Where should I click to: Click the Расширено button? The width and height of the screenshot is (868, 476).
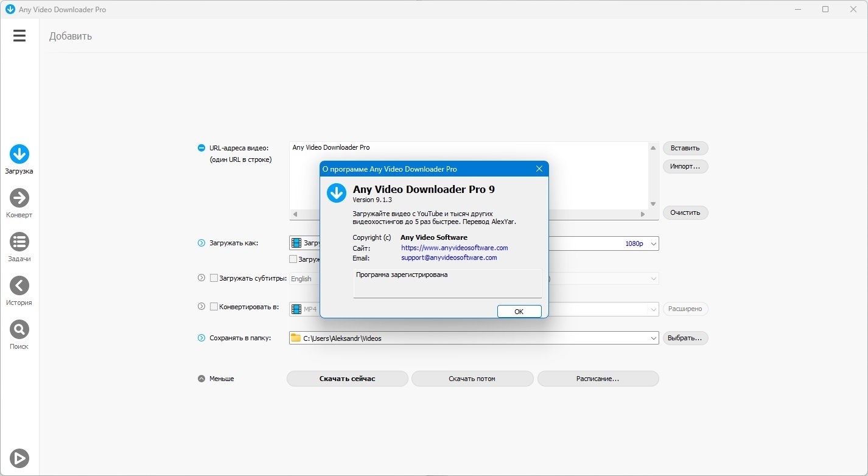pyautogui.click(x=685, y=309)
